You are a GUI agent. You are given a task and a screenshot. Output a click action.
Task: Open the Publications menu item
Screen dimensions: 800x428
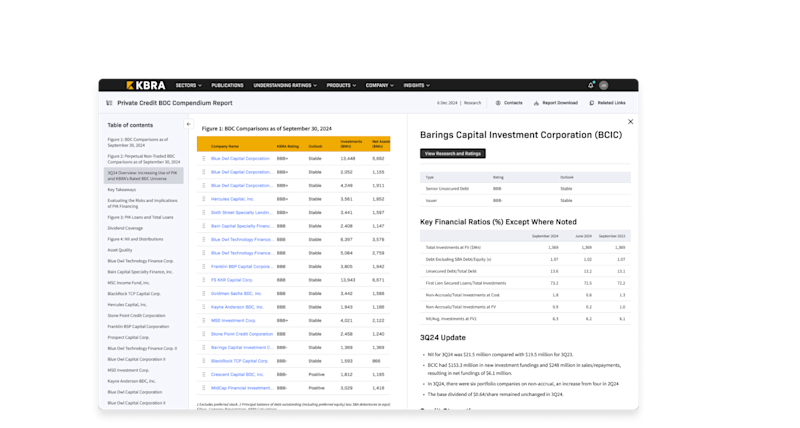click(228, 85)
